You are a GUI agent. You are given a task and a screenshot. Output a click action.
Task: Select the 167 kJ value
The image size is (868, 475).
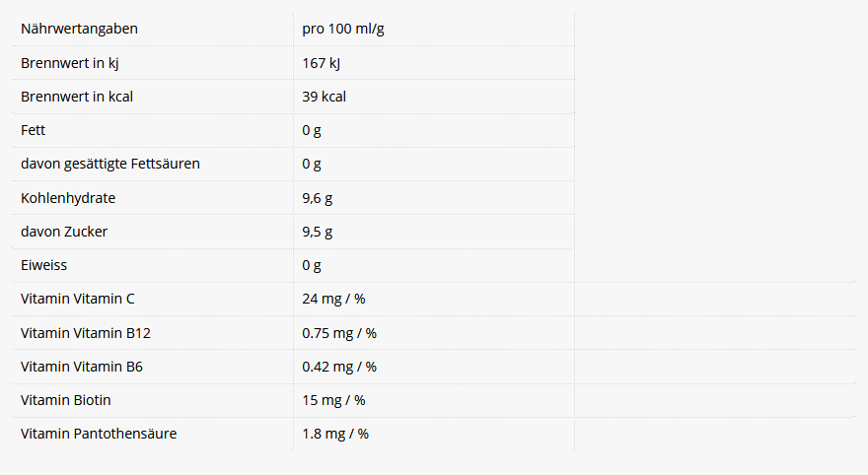click(x=322, y=63)
